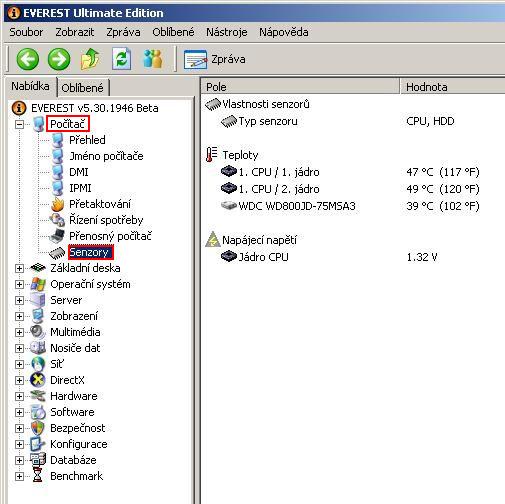Select the 1. CPU / 2. jádro row
Screen dimensions: 505x504
click(x=279, y=189)
